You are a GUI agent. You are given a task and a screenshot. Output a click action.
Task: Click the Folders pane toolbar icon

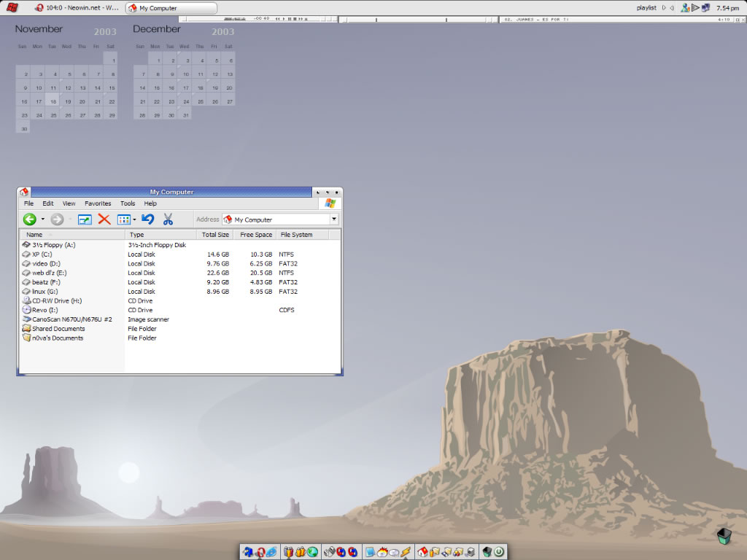(85, 219)
